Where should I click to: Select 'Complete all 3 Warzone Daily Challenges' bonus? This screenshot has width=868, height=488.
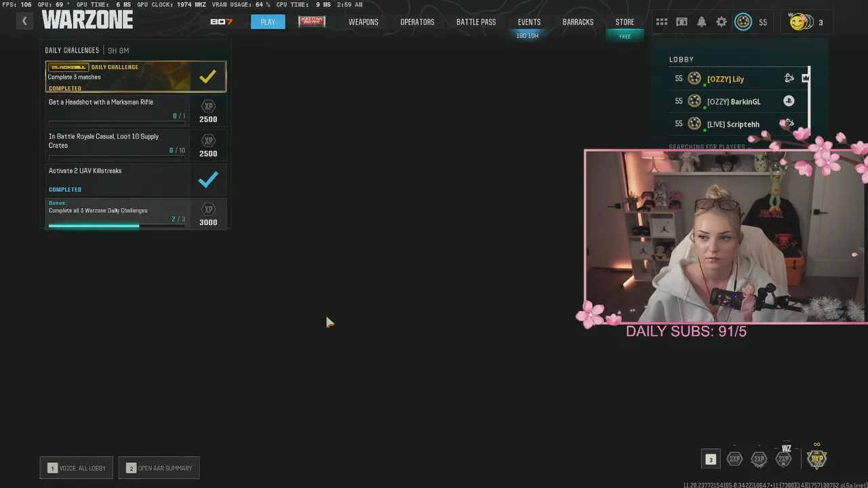pyautogui.click(x=136, y=213)
